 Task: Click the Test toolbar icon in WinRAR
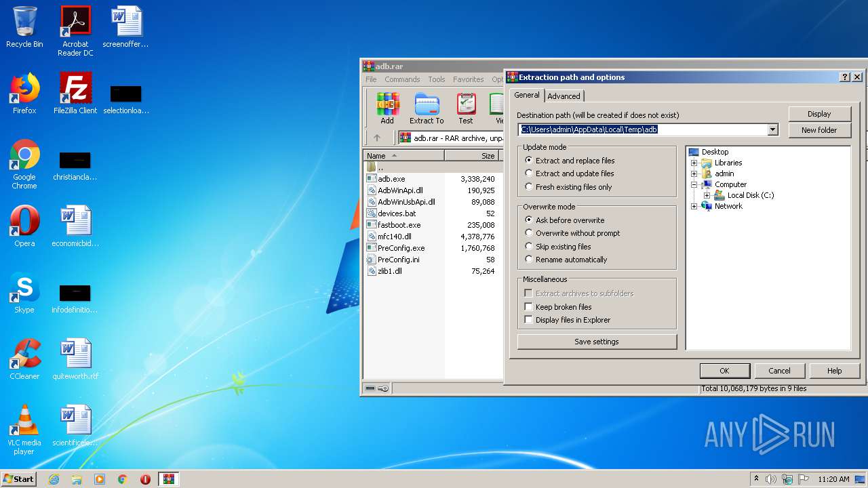pos(466,108)
